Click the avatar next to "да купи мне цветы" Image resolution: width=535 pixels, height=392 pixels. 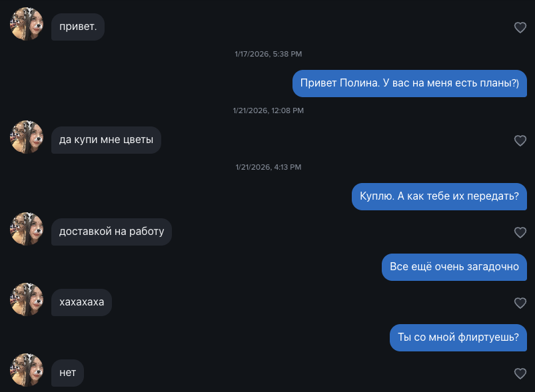(27, 137)
